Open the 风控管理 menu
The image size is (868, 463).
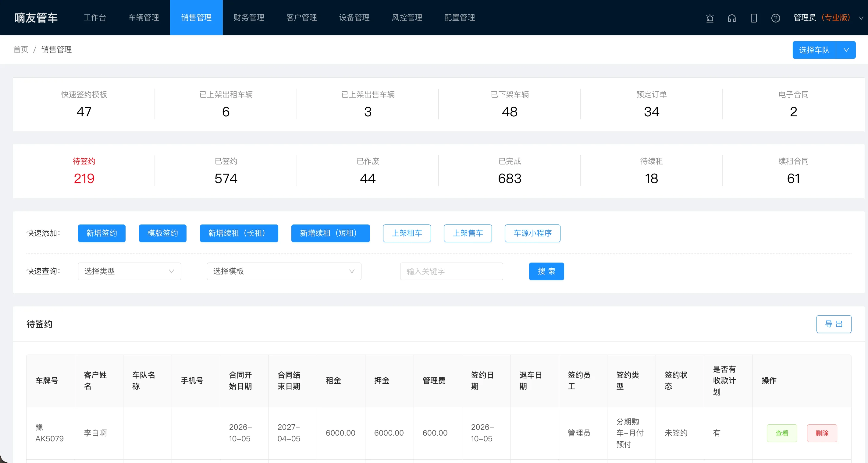[x=407, y=17]
